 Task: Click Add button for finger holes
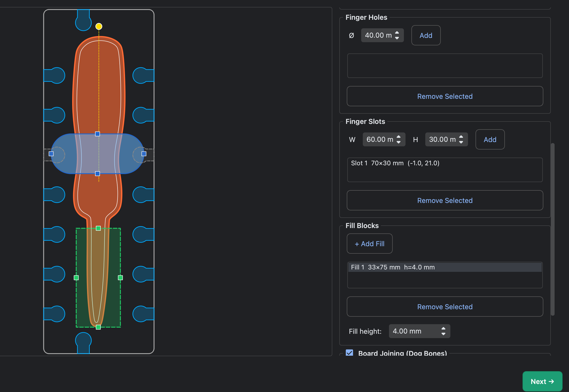426,35
